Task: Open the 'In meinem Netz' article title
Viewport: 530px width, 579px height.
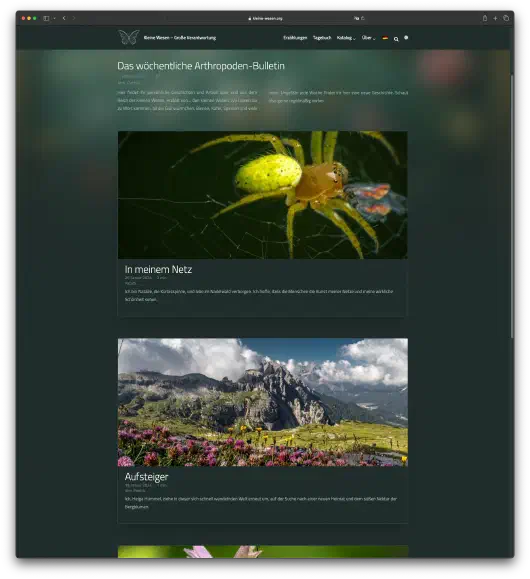Action: pyautogui.click(x=158, y=269)
